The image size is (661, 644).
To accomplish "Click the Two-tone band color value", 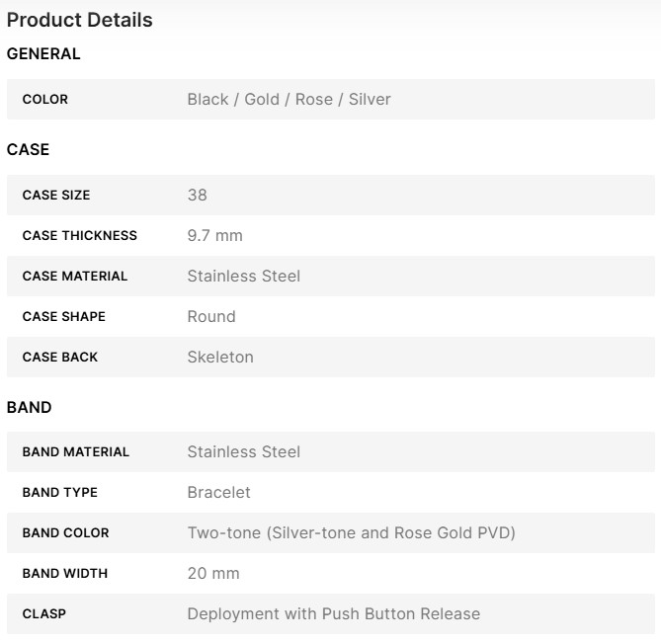I will coord(351,533).
